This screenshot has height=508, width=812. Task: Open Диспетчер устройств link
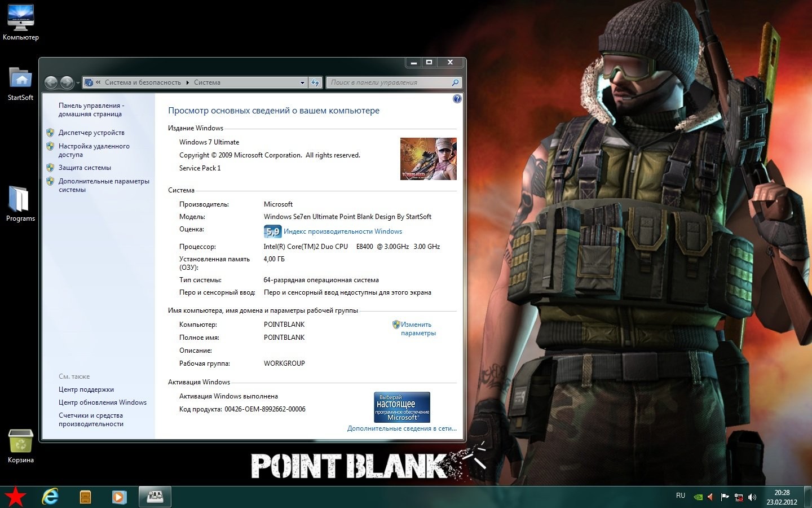(x=91, y=133)
